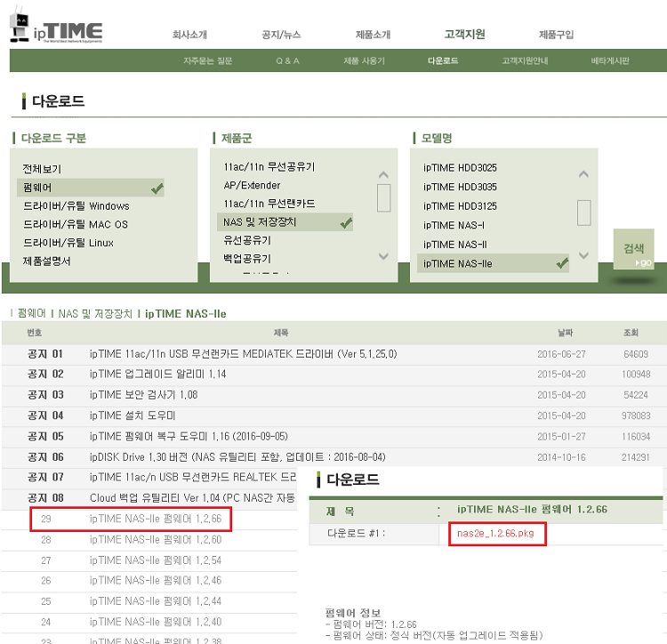This screenshot has height=644, width=667.
Task: Go to the 베타게시판 submenu
Action: tap(610, 60)
